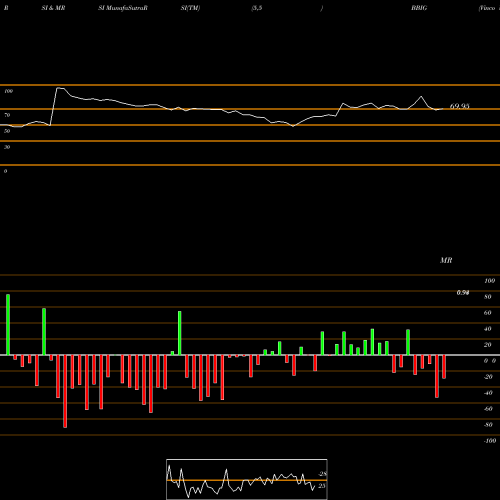Click the 'SI MunafaSutraR' header text
This screenshot has width=500, height=500.
(x=123, y=8)
